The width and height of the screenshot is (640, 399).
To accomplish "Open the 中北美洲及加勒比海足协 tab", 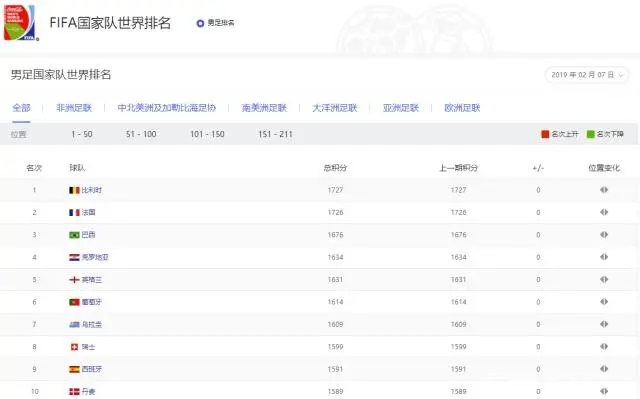I will tap(167, 108).
